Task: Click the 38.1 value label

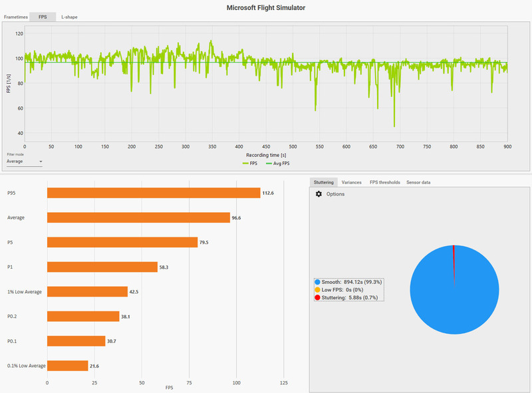Action: click(126, 317)
